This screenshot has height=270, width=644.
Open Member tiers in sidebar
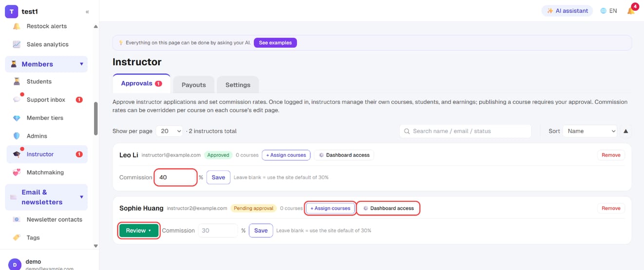[x=46, y=118]
